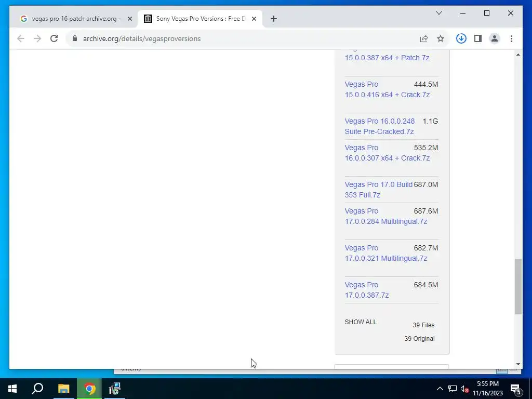The image size is (532, 399).
Task: Go back to the previous page
Action: pyautogui.click(x=21, y=38)
